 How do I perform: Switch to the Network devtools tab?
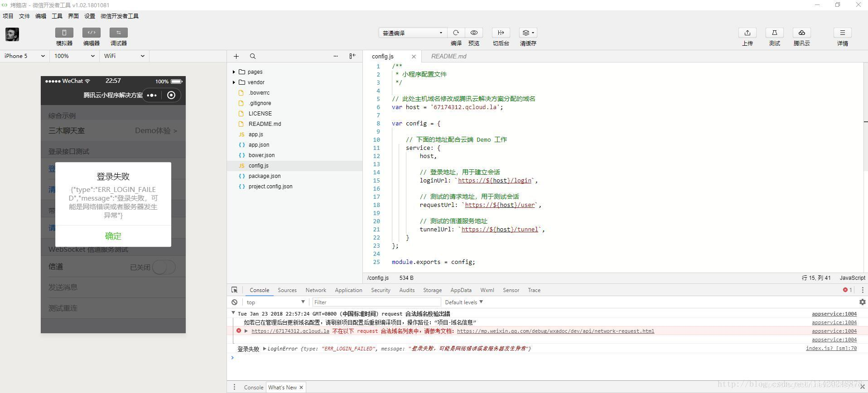316,290
